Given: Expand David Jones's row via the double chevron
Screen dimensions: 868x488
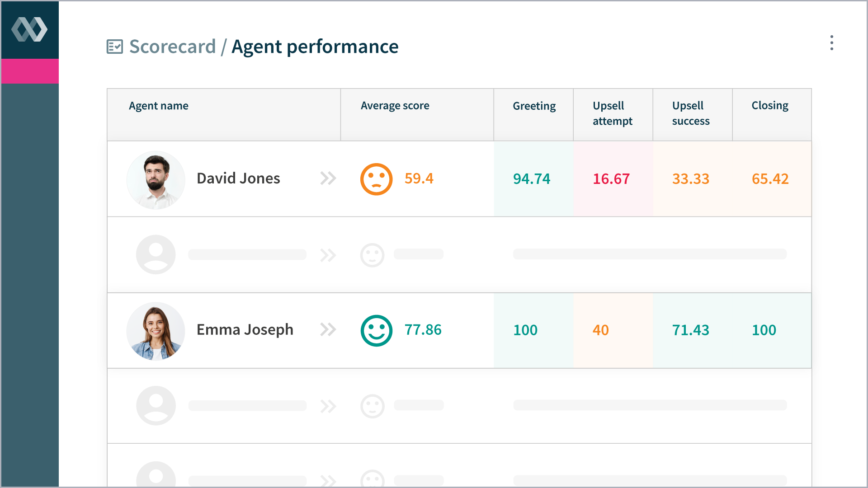Looking at the screenshot, I should [x=329, y=178].
